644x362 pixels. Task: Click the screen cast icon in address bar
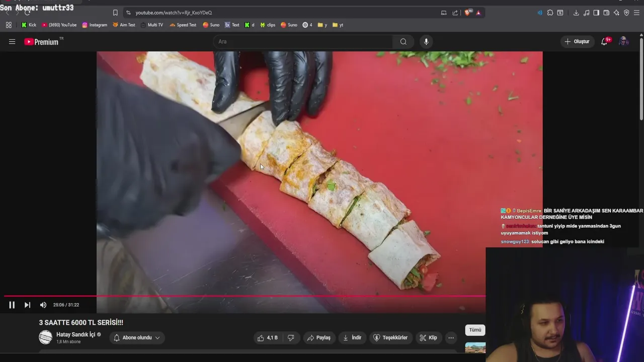click(x=444, y=13)
